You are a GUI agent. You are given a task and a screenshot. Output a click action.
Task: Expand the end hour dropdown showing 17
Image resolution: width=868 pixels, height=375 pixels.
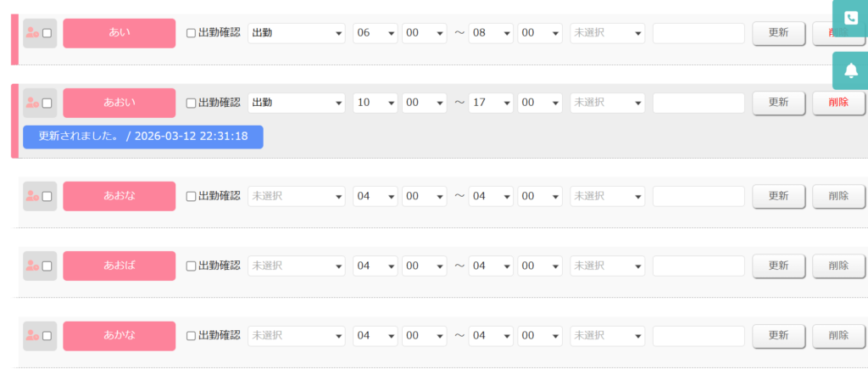491,103
